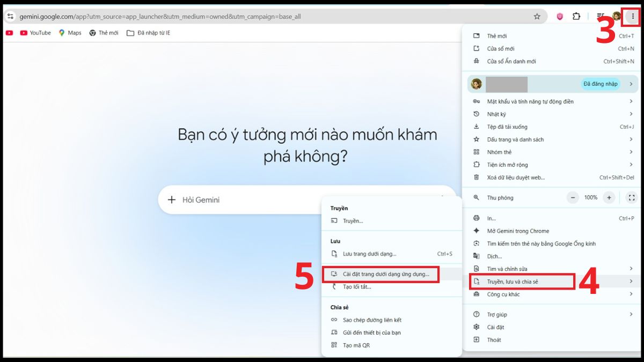Screen dimensions: 644x362
Task: Select Cài đặt trang dưới dạng ứng dụng...
Action: point(391,274)
